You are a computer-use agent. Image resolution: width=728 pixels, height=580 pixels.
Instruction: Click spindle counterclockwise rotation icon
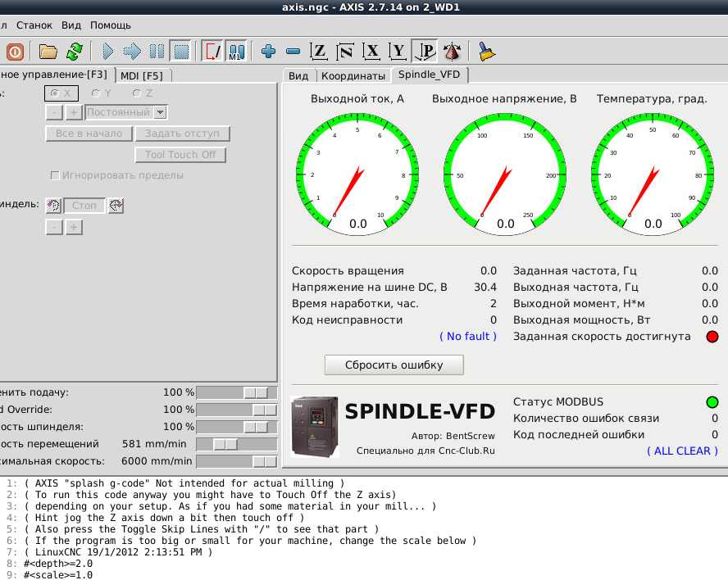pos(53,205)
